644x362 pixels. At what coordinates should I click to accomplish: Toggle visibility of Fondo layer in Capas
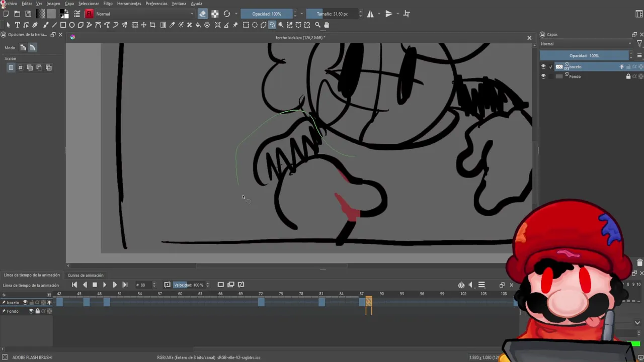(x=543, y=76)
